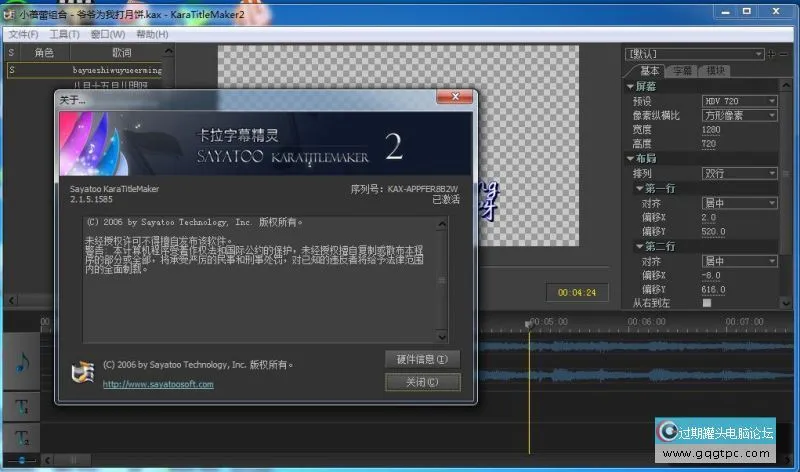Select the lyric row bayuezhiwuyueerming
This screenshot has height=472, width=800.
click(x=85, y=70)
